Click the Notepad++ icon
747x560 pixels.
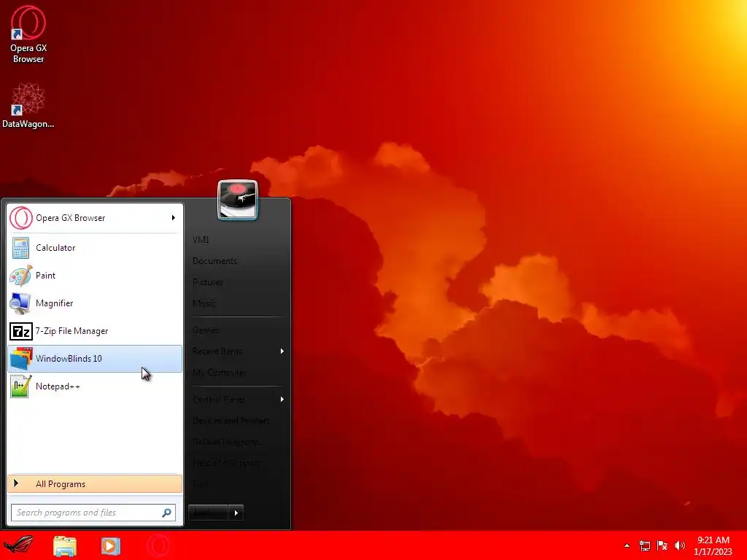tap(20, 386)
